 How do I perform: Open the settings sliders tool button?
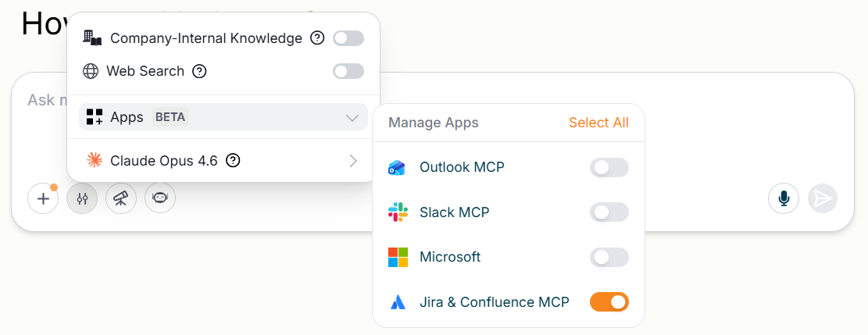click(x=82, y=198)
